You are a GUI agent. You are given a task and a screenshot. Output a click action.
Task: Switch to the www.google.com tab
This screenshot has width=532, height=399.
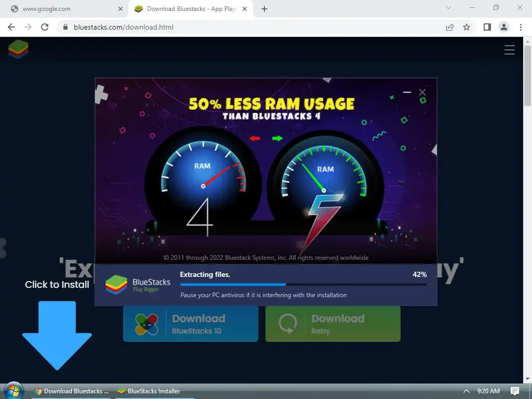coord(64,9)
